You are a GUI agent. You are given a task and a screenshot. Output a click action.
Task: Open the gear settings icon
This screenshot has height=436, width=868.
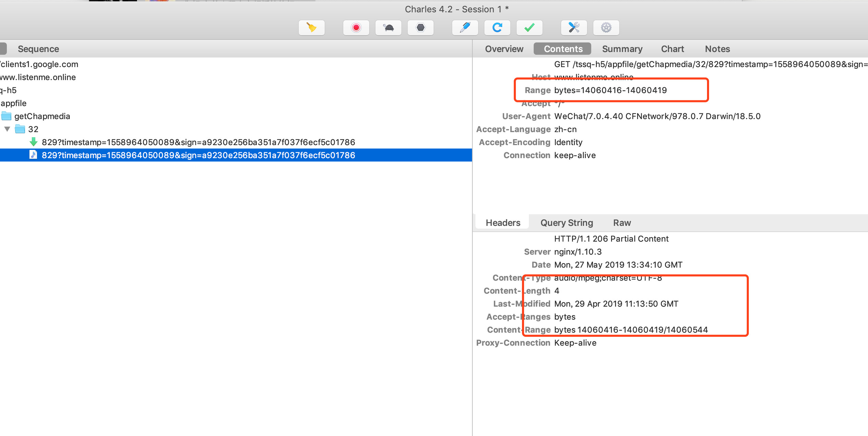coord(606,27)
